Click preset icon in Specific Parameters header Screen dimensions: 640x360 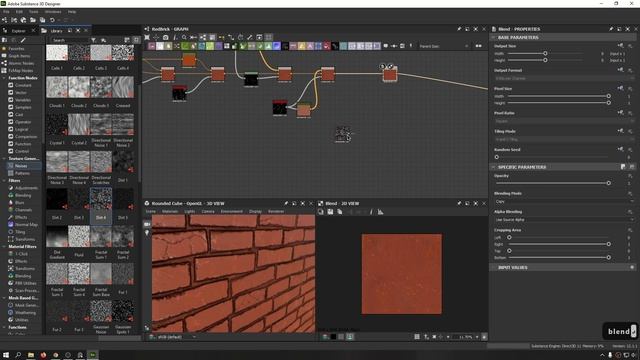point(623,167)
